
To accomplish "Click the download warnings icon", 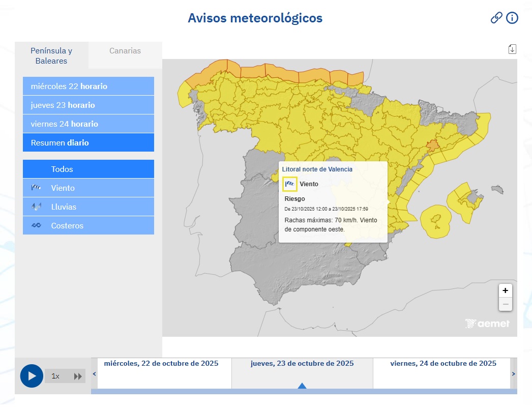I will (512, 48).
